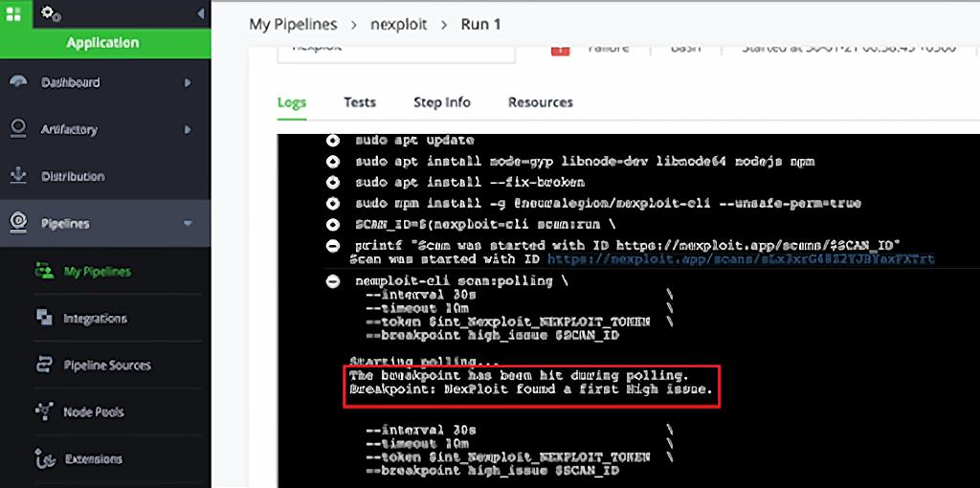This screenshot has height=488, width=980.
Task: Click the green application grid icon
Action: pyautogui.click(x=13, y=14)
